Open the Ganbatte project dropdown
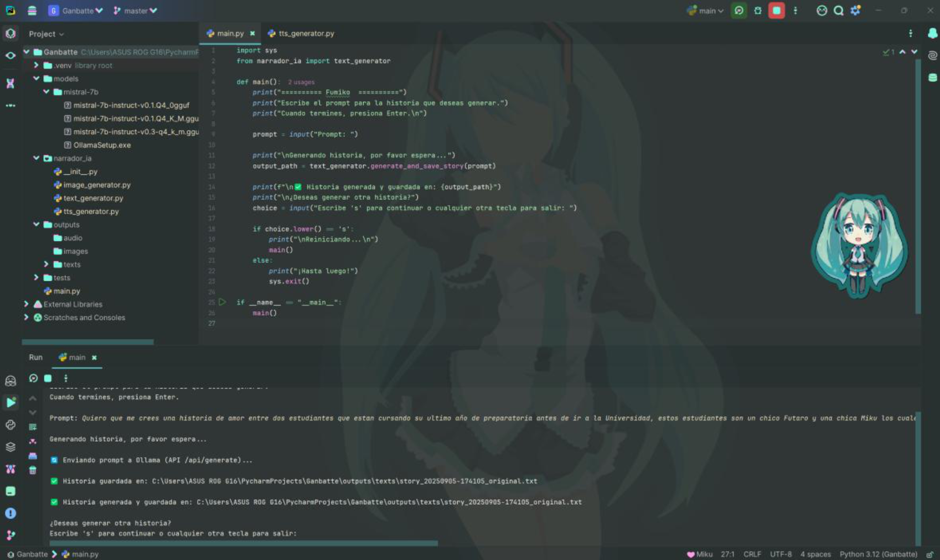This screenshot has height=560, width=940. pos(76,11)
